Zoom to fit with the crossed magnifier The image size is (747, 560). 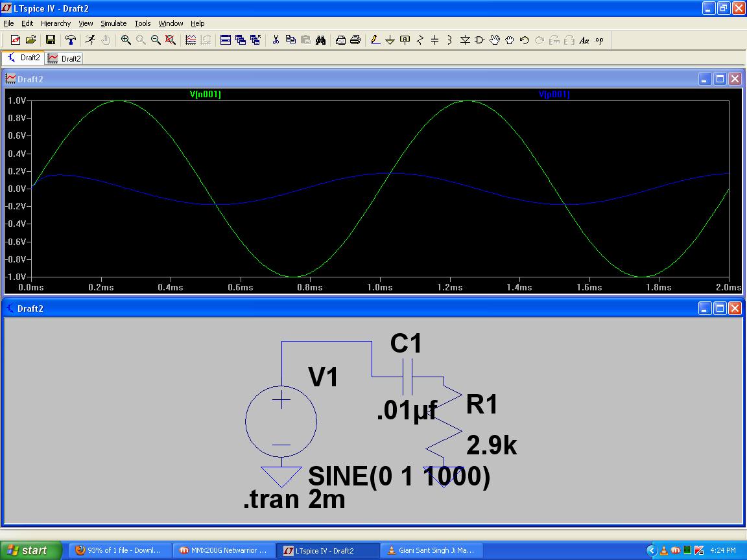[171, 40]
